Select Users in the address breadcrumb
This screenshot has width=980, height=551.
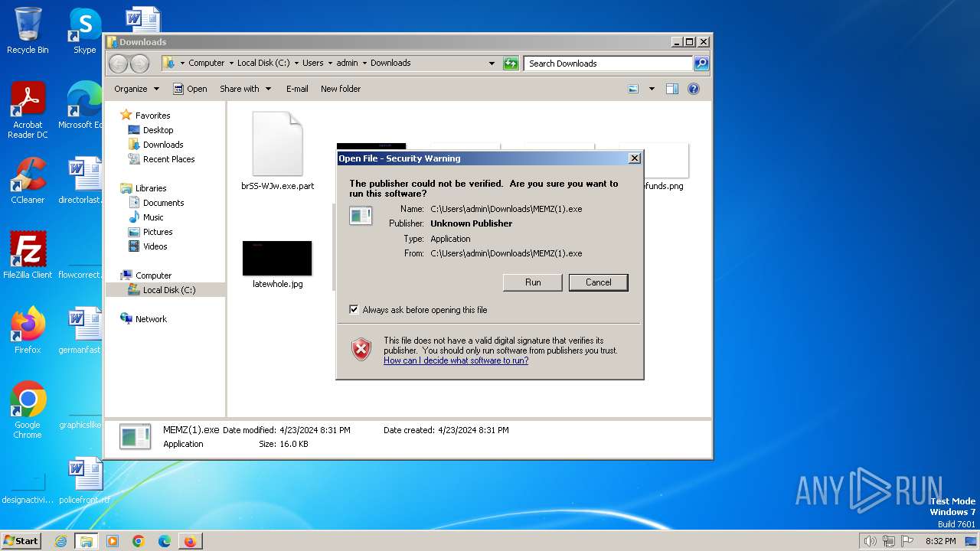312,64
